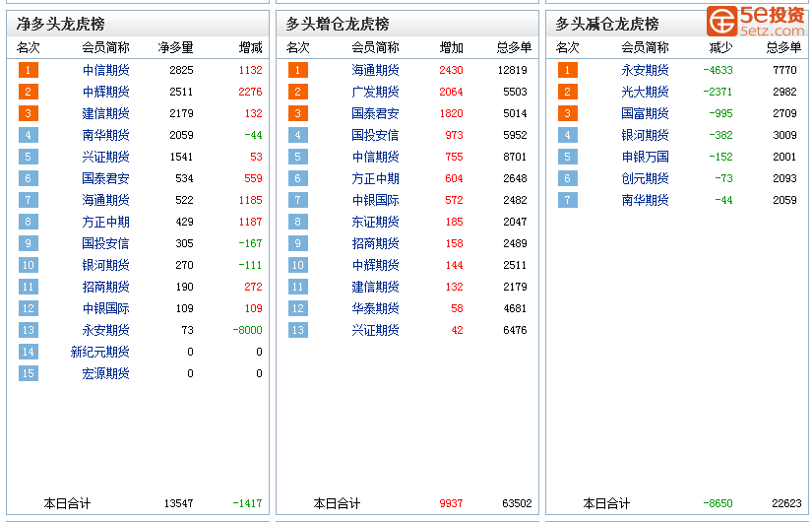Click the 5e投资 logo
The width and height of the screenshot is (812, 522).
click(x=756, y=22)
